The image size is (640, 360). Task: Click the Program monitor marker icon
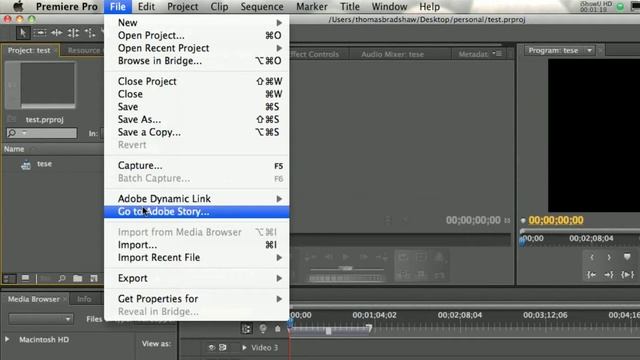tap(627, 257)
